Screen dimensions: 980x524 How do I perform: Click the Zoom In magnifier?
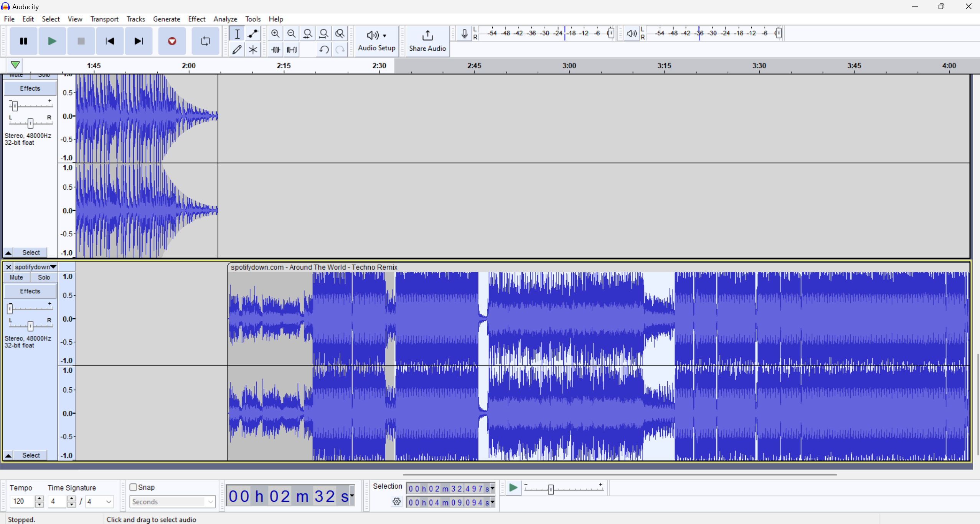click(x=275, y=34)
